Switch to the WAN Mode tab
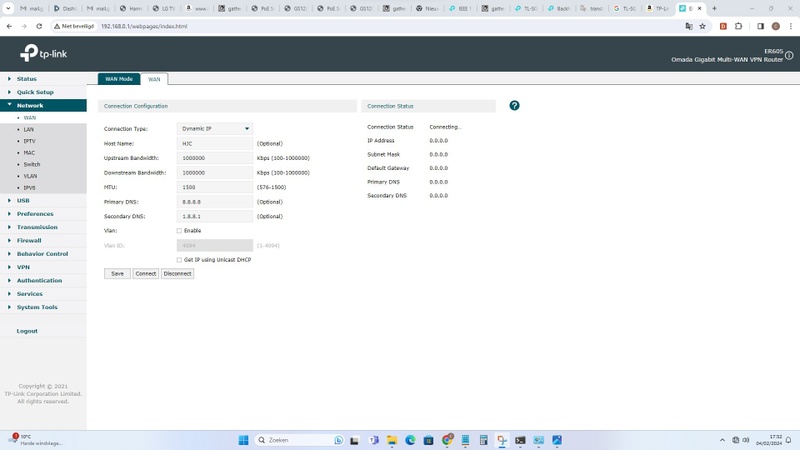Screen dimensions: 800x450 point(119,79)
